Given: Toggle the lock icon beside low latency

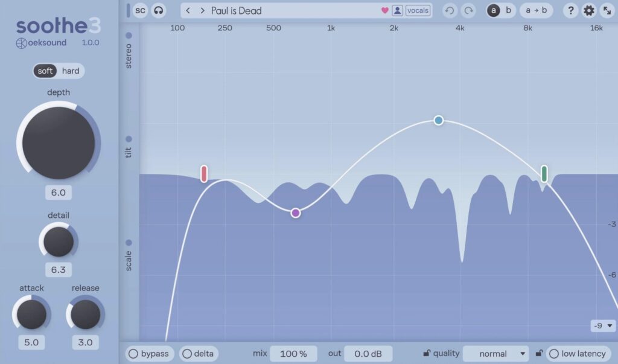Looking at the screenshot, I should pyautogui.click(x=539, y=353).
